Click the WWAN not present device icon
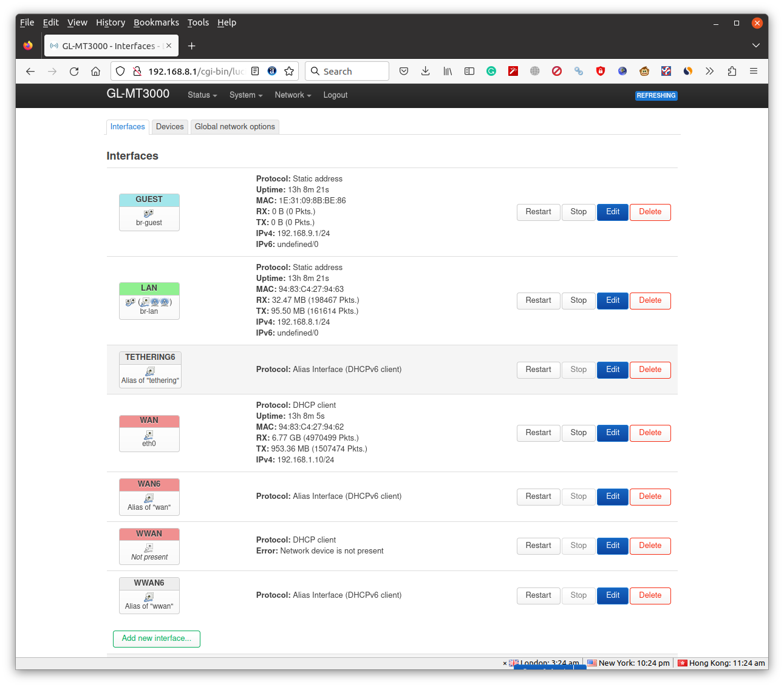The image size is (784, 687). [x=149, y=547]
